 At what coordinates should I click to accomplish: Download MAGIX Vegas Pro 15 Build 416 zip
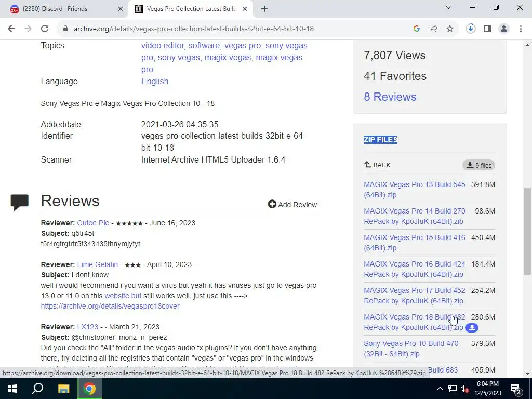coord(414,243)
